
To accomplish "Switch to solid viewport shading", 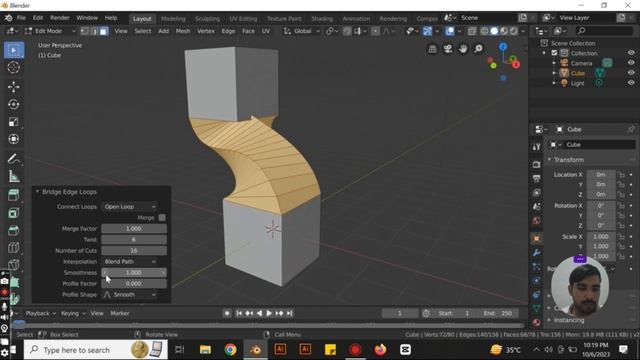I will tap(494, 31).
